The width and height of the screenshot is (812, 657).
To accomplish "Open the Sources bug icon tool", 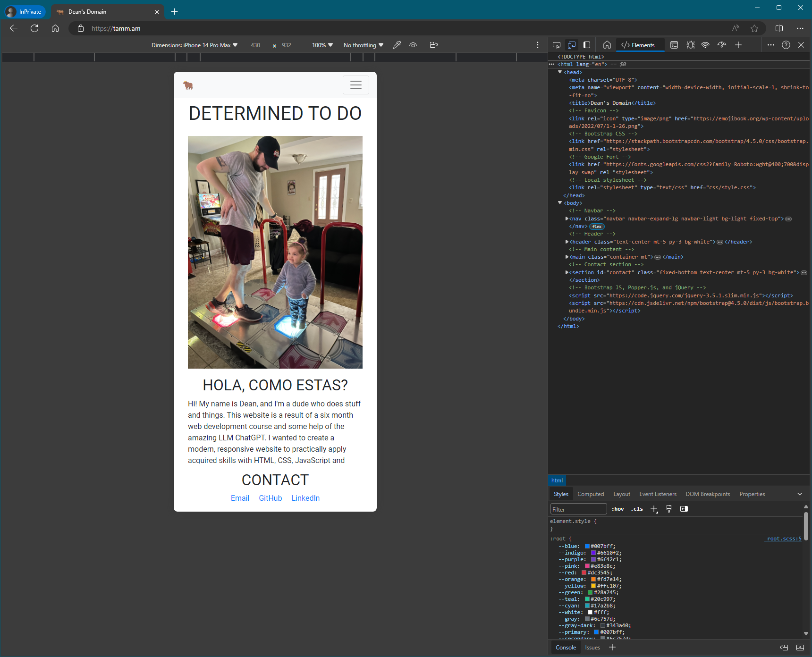I will tap(691, 45).
